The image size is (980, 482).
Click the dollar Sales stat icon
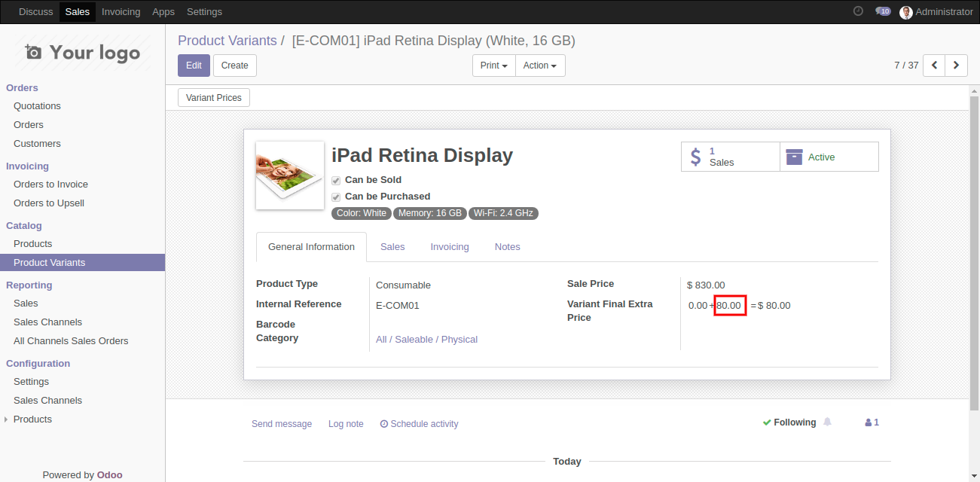click(x=695, y=157)
